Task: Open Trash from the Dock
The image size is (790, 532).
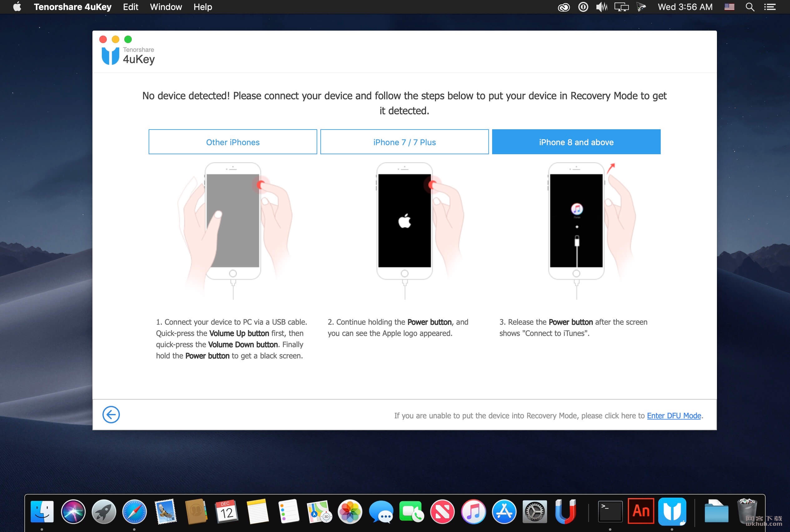Action: tap(747, 511)
